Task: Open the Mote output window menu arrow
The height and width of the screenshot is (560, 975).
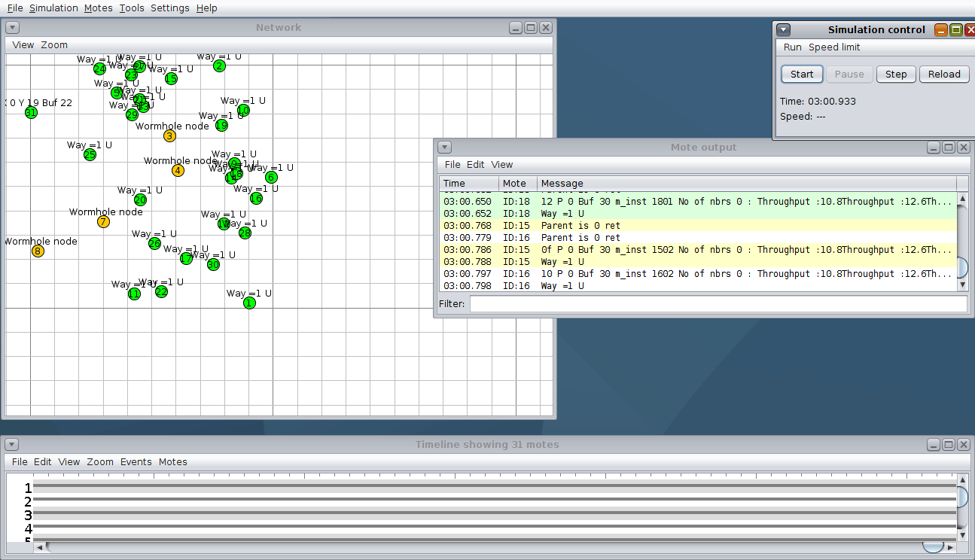Action: tap(444, 148)
